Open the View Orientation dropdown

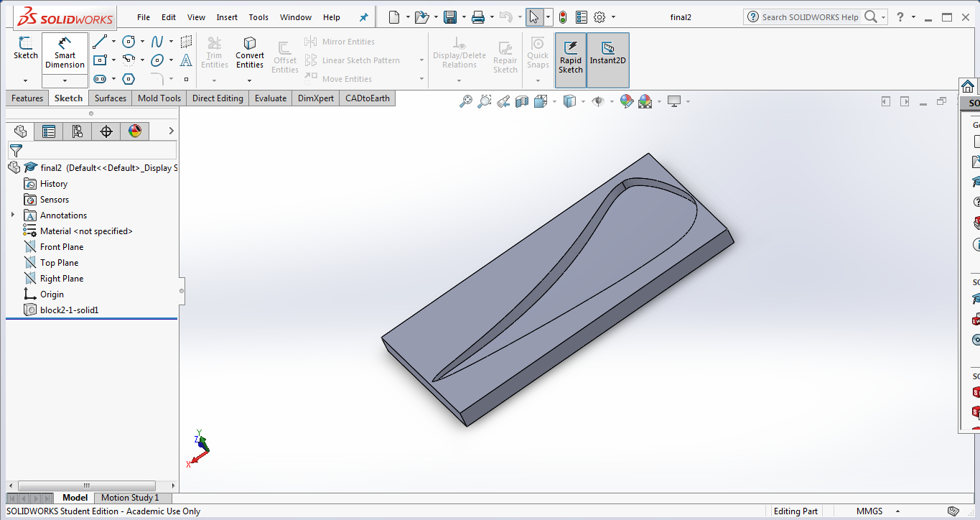click(x=555, y=101)
